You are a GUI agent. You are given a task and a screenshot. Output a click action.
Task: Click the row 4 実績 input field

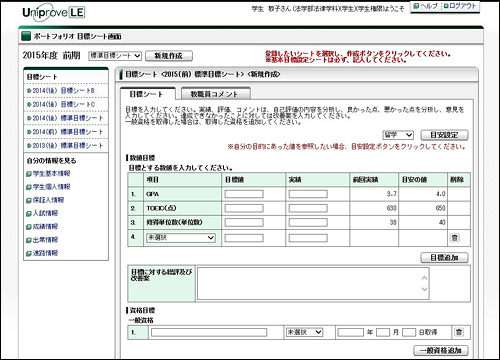pos(308,238)
